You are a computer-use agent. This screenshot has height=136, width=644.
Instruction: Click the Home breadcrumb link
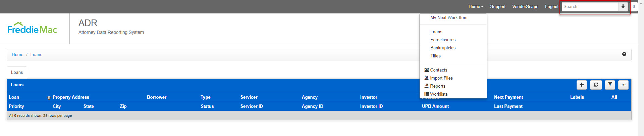point(17,54)
